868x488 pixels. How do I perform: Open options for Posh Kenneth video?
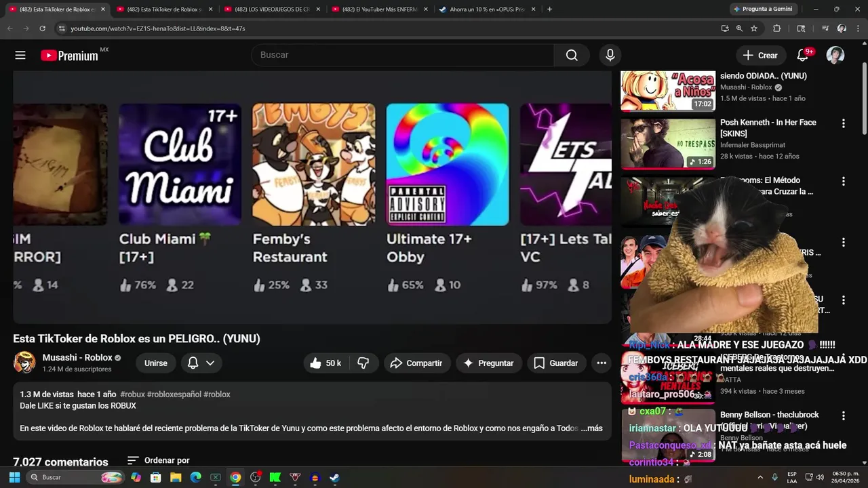[x=844, y=123]
